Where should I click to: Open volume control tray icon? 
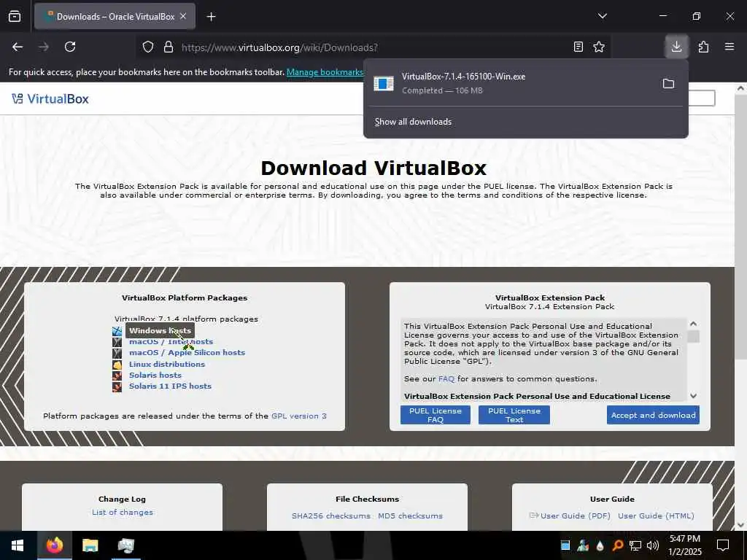click(653, 545)
